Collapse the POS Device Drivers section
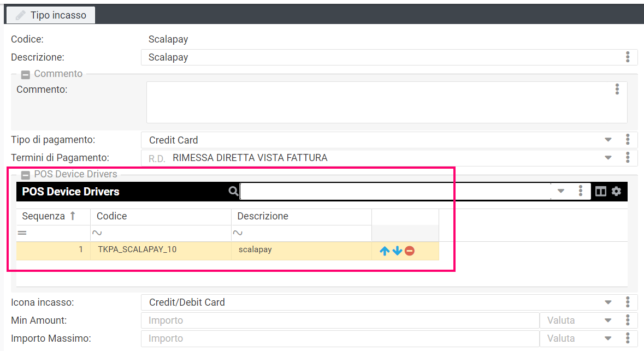This screenshot has width=644, height=351. (x=25, y=175)
